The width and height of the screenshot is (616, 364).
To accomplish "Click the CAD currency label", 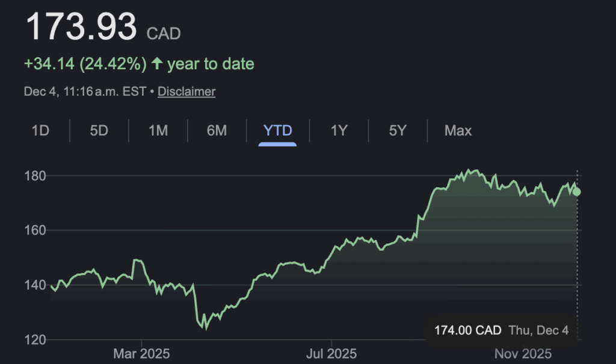I will [x=164, y=33].
